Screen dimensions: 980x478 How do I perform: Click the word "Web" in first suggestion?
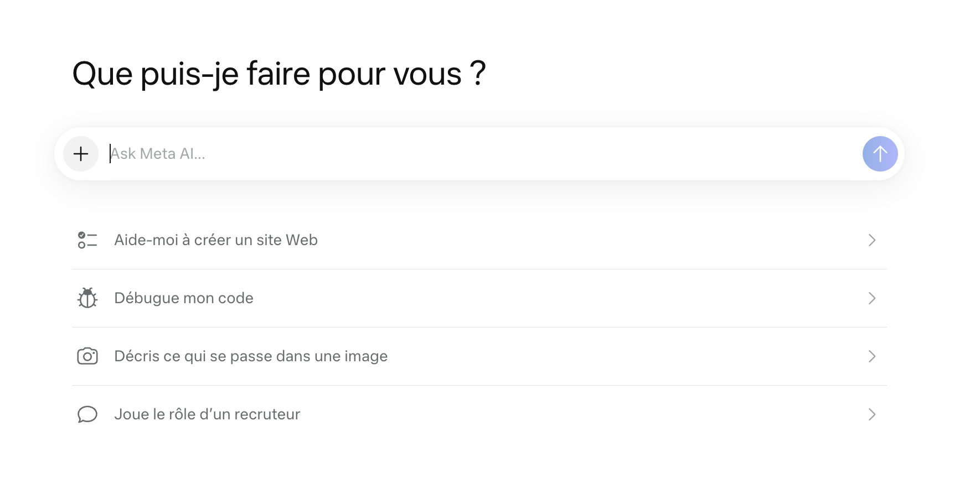[302, 240]
